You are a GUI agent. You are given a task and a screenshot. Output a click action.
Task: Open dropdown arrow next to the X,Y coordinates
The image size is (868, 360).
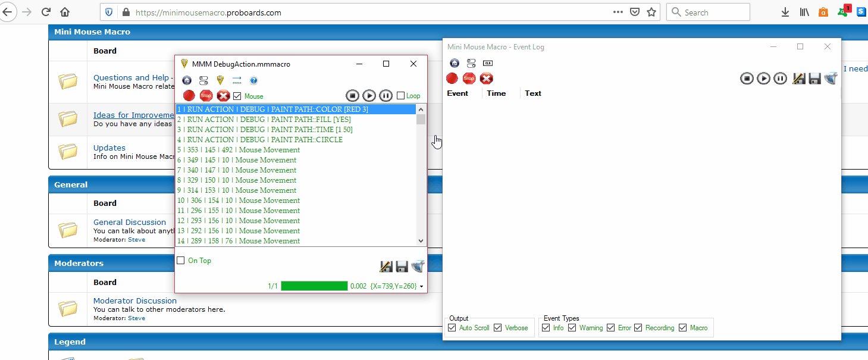pyautogui.click(x=422, y=287)
